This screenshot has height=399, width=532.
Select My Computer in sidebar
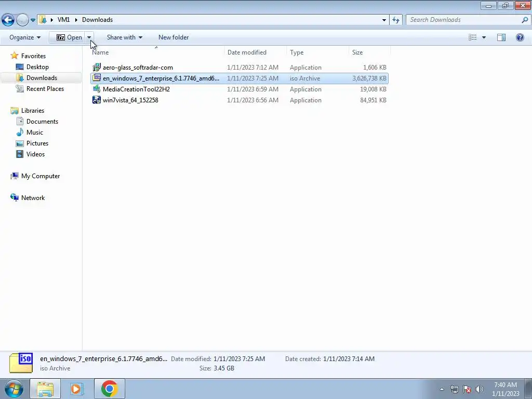pyautogui.click(x=41, y=176)
